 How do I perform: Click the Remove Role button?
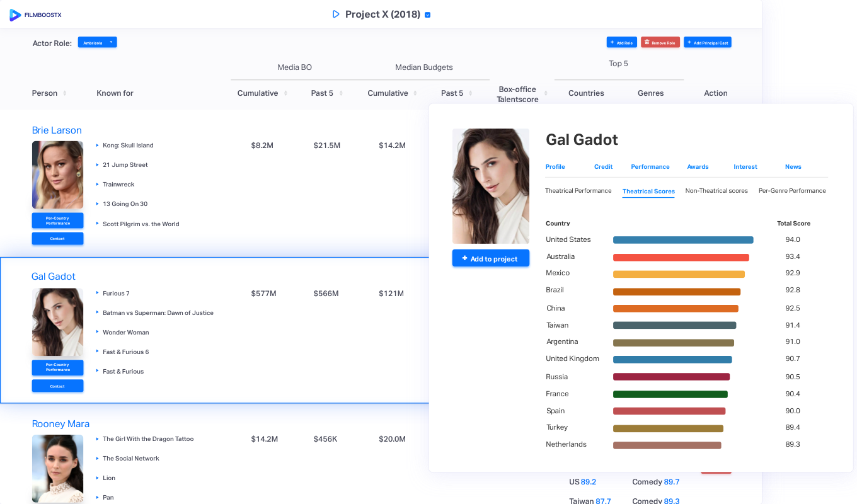(660, 42)
